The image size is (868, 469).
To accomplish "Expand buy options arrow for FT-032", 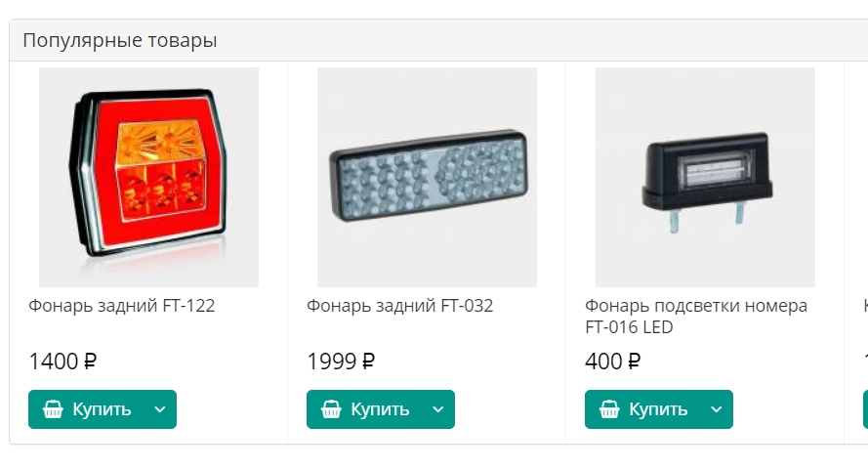I will 438,409.
